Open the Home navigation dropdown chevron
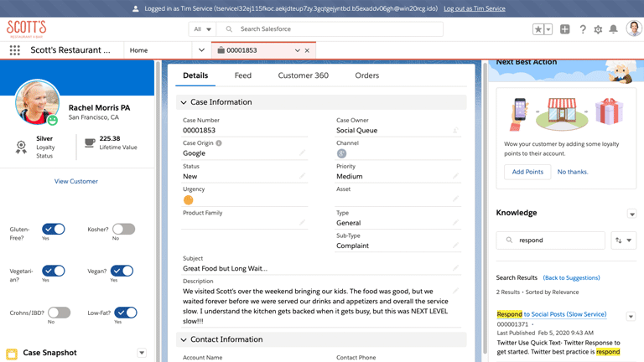Image resolution: width=644 pixels, height=362 pixels. click(x=201, y=50)
